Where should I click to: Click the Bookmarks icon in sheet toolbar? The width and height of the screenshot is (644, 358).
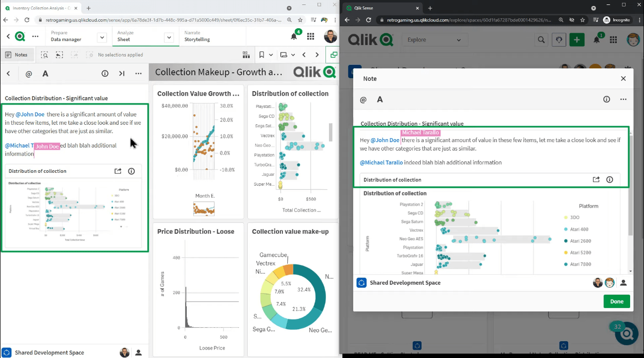pos(262,55)
